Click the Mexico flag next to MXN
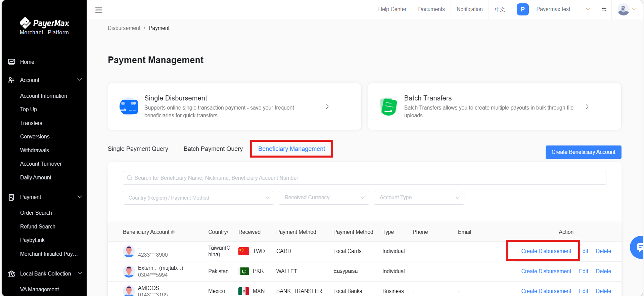Screen dimensions: 644x296 [244, 291]
